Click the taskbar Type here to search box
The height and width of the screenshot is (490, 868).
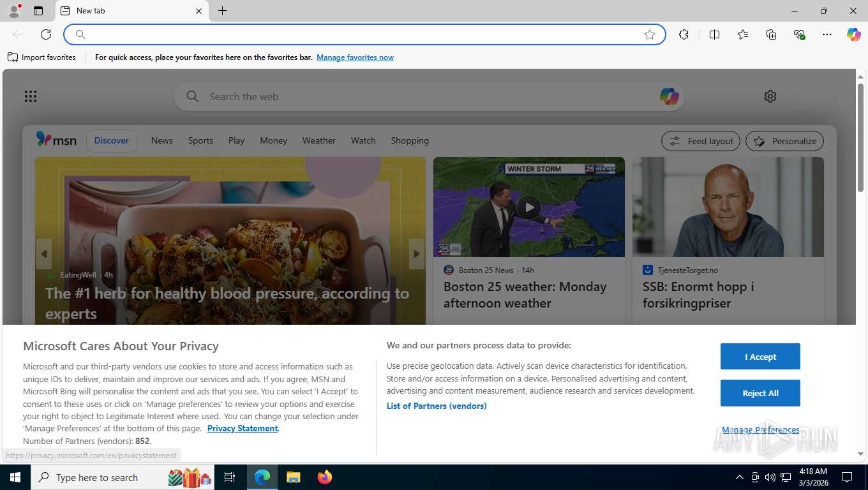coord(123,477)
